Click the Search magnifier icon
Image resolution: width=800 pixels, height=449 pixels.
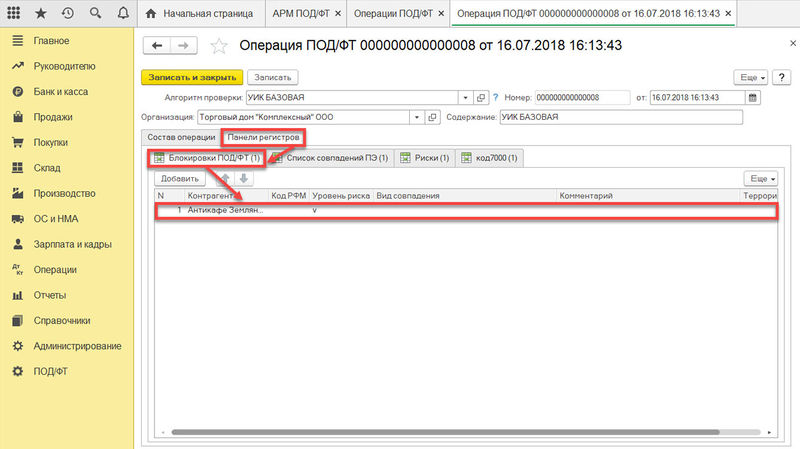point(93,15)
